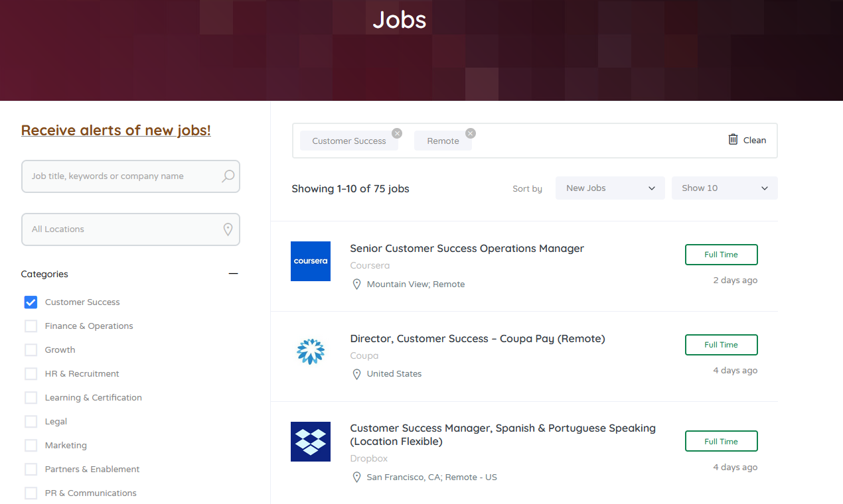Click the magnifier icon in the keyword search

click(x=227, y=176)
